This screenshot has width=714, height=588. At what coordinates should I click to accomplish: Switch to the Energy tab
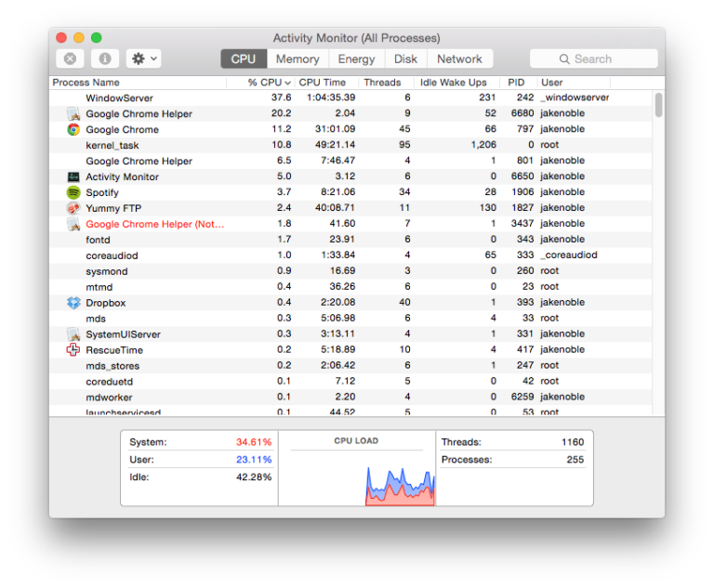[x=356, y=59]
